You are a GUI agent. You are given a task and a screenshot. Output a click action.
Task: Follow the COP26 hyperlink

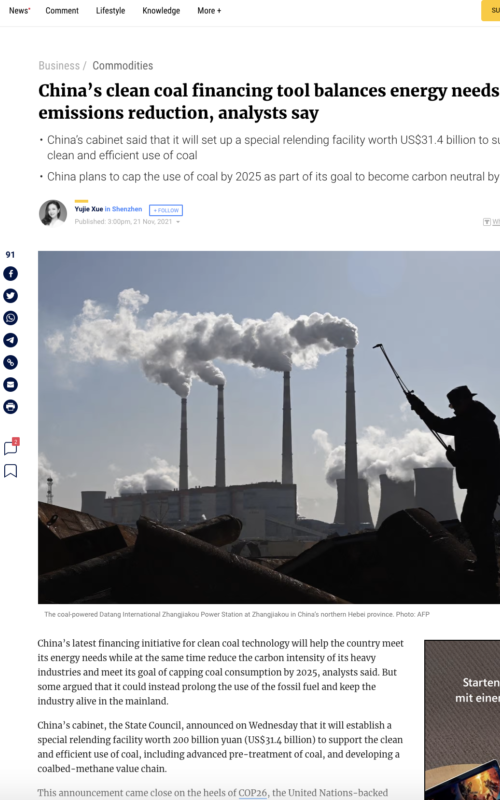tap(253, 793)
